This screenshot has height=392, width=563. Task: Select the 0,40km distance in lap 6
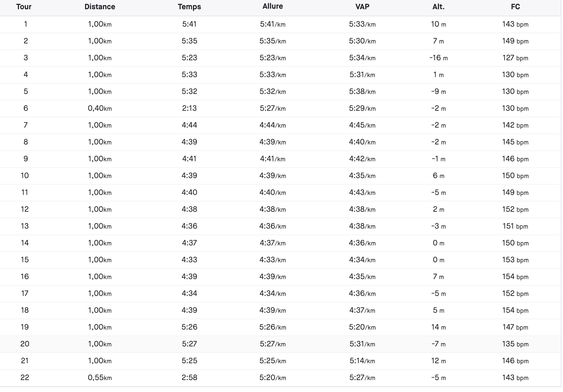pos(100,108)
